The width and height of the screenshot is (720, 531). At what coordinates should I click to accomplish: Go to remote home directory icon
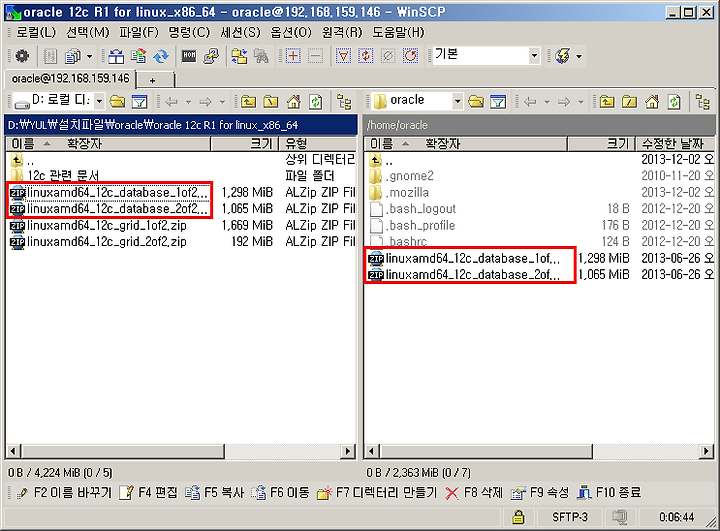coord(652,101)
